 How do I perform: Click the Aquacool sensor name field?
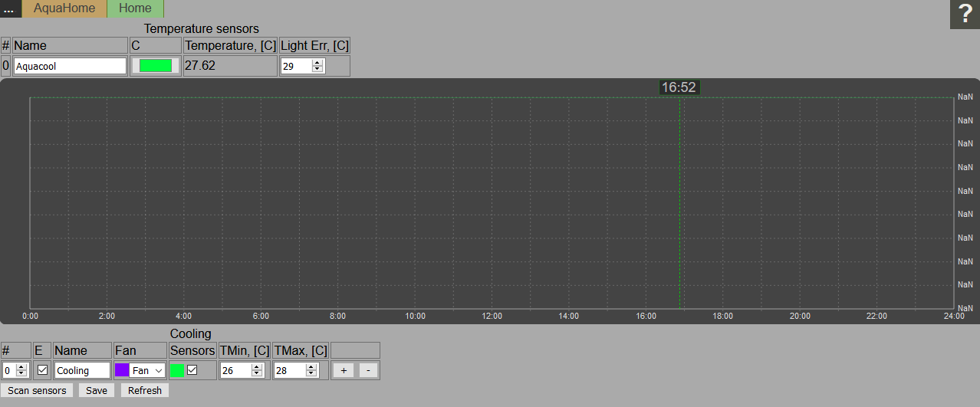70,66
